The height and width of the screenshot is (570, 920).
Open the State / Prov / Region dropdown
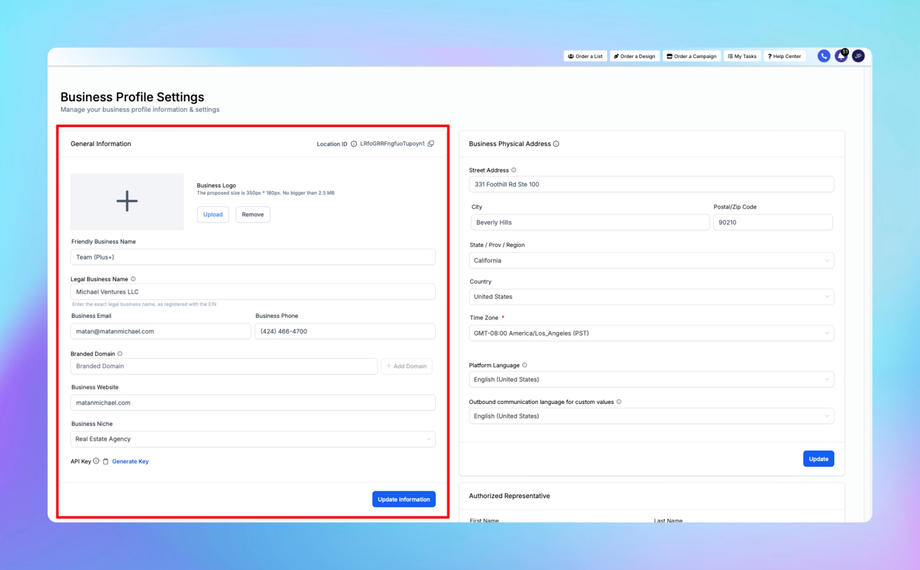click(x=651, y=261)
